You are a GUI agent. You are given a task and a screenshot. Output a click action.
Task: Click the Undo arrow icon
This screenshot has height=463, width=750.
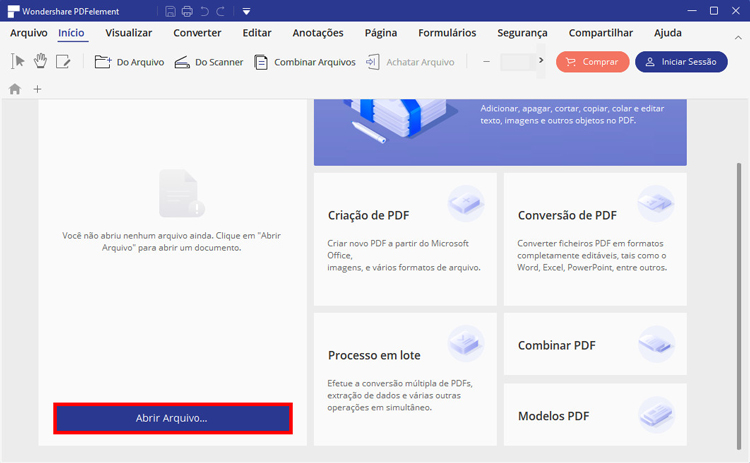204,11
